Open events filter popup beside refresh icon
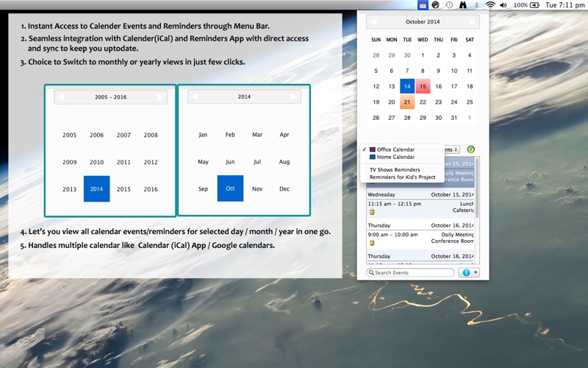The image size is (588, 368). click(451, 149)
